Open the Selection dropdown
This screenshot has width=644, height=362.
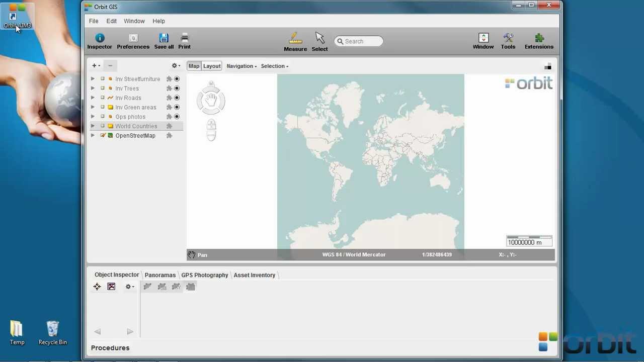(274, 66)
